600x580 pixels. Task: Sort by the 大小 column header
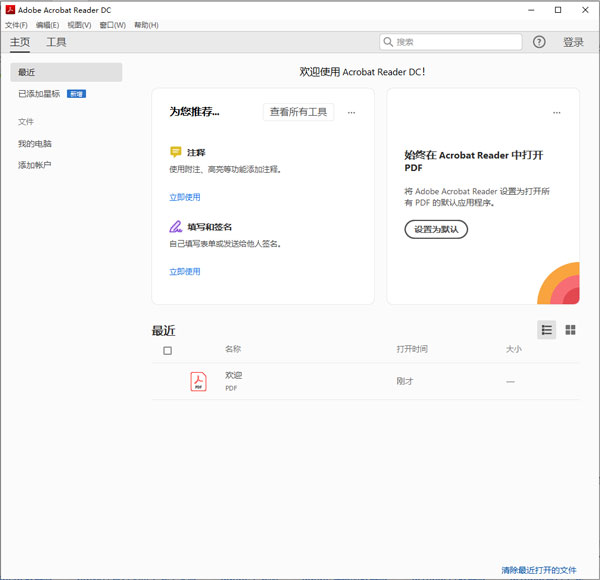[x=514, y=349]
